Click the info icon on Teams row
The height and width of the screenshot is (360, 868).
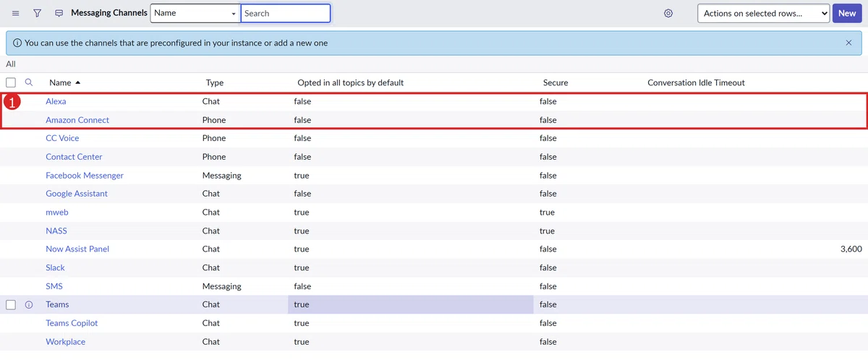tap(29, 304)
